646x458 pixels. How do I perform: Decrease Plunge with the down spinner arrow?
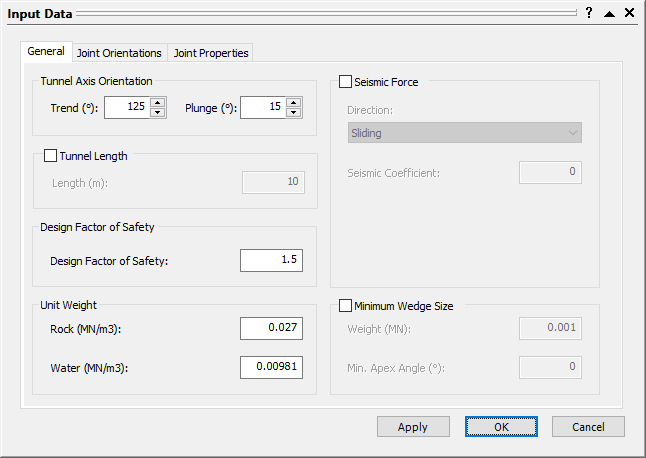293,112
